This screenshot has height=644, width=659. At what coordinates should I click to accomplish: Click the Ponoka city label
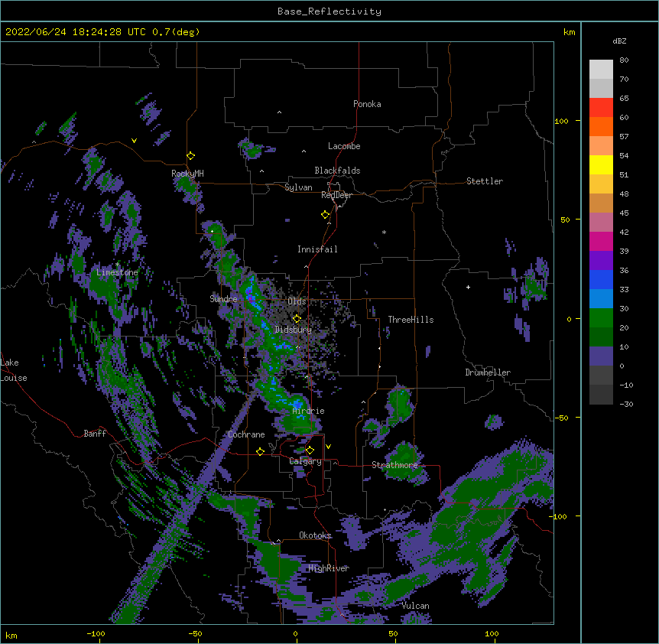point(367,104)
